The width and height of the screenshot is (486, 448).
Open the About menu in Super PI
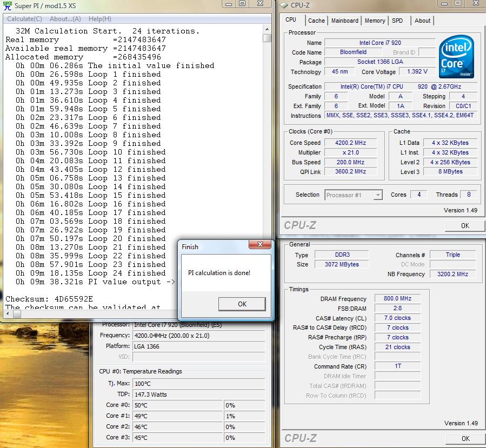(65, 19)
